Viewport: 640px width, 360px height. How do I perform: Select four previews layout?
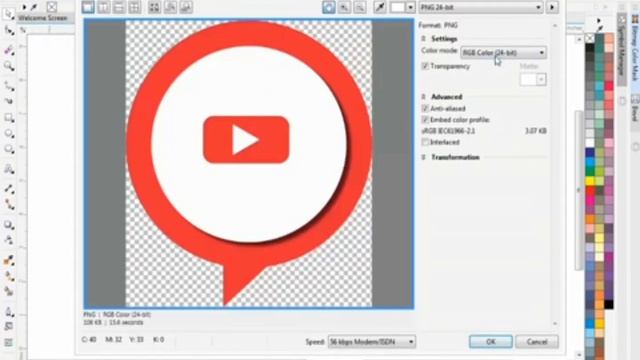click(x=134, y=7)
